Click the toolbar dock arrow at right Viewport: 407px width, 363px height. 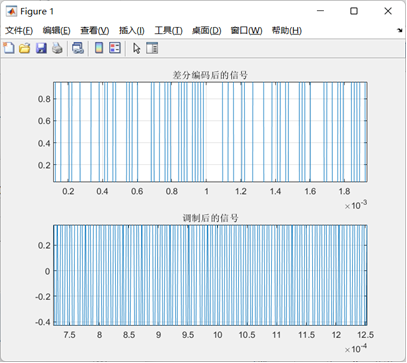400,30
